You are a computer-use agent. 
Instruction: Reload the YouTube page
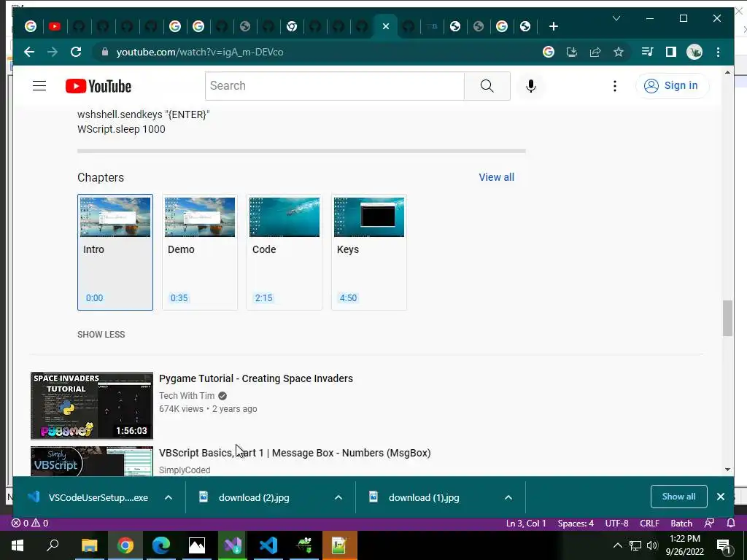pos(76,52)
